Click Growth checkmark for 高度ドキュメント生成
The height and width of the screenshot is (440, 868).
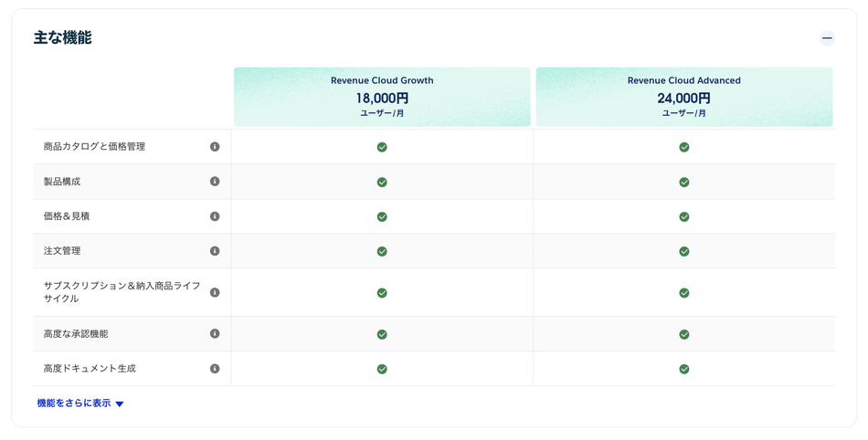pos(382,369)
